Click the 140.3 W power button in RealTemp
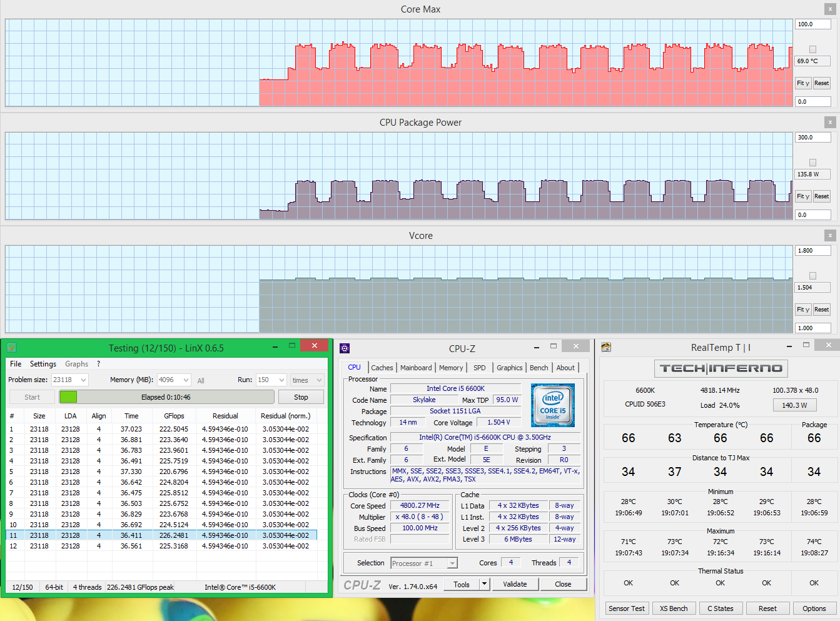 click(x=794, y=405)
